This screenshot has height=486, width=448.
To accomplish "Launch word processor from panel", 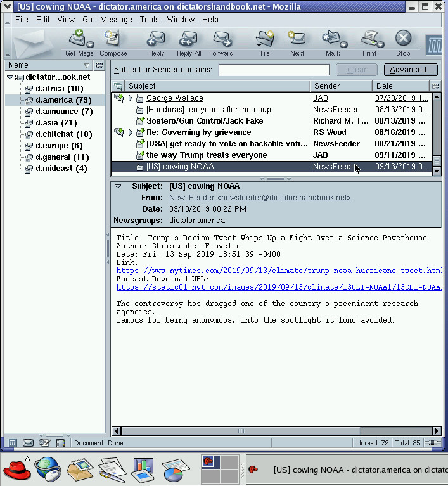I will pyautogui.click(x=112, y=470).
